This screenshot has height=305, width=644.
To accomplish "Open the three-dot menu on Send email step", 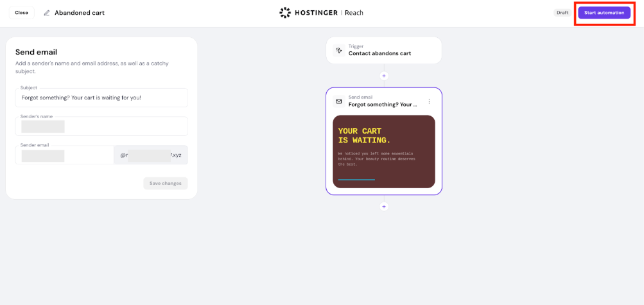I will pyautogui.click(x=430, y=101).
